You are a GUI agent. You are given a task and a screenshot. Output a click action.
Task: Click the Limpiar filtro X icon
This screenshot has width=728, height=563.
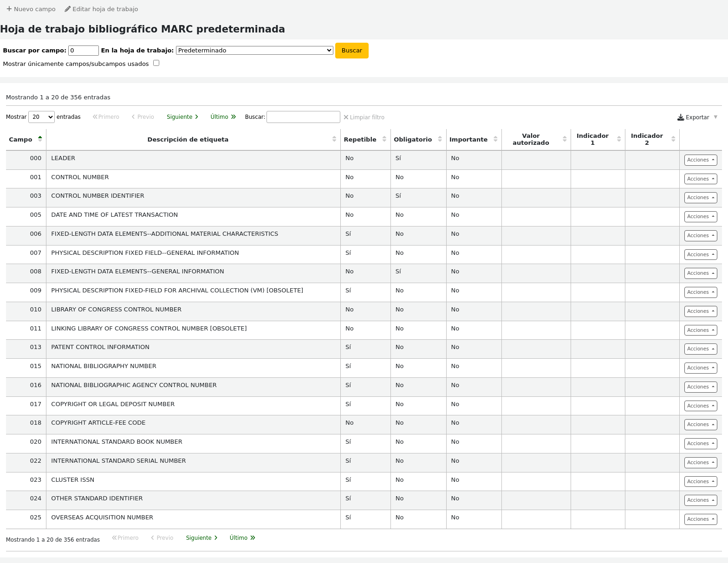346,117
